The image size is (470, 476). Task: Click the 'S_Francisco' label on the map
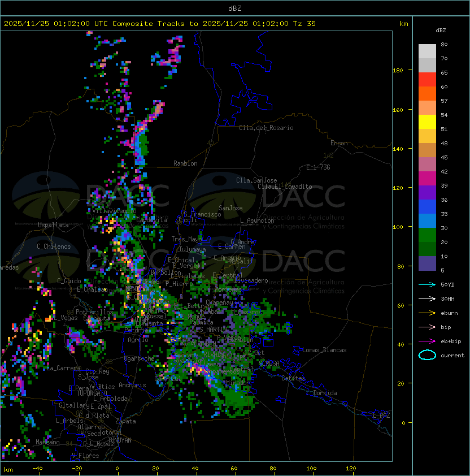[202, 214]
